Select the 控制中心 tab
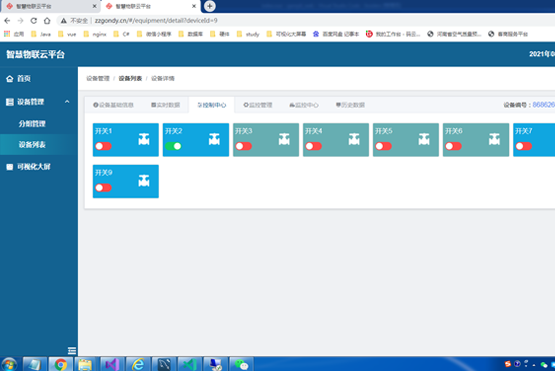 pos(212,105)
